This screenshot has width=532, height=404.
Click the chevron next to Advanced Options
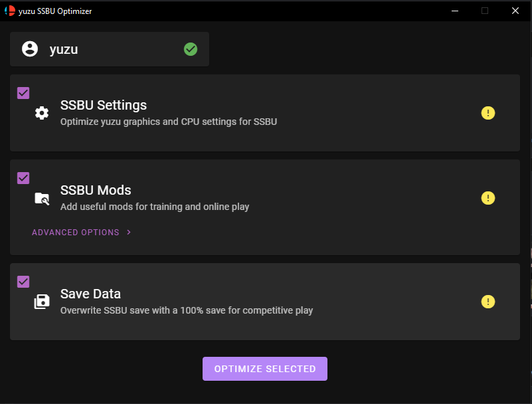click(129, 232)
